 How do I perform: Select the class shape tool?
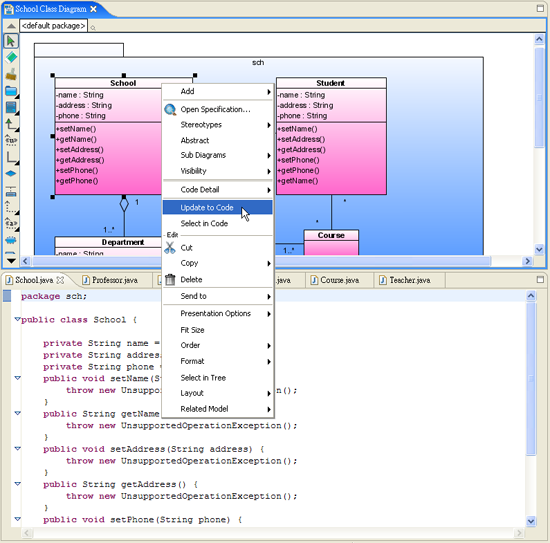pos(11,107)
